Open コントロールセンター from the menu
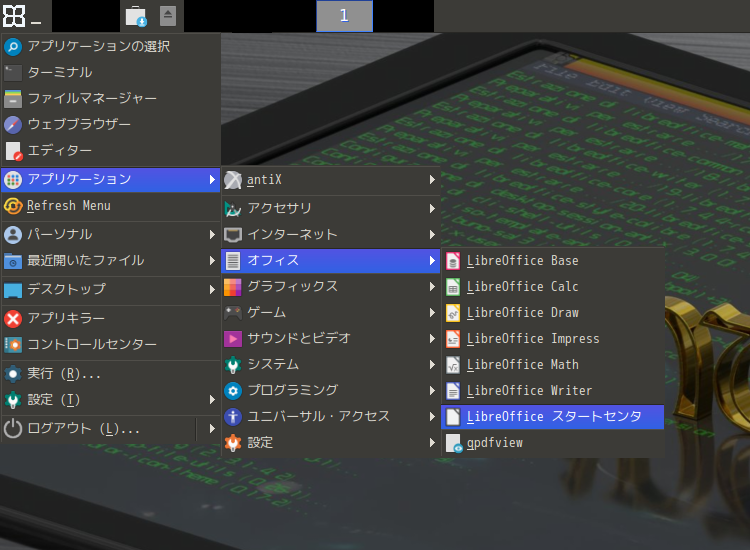The height and width of the screenshot is (550, 750). [111, 344]
